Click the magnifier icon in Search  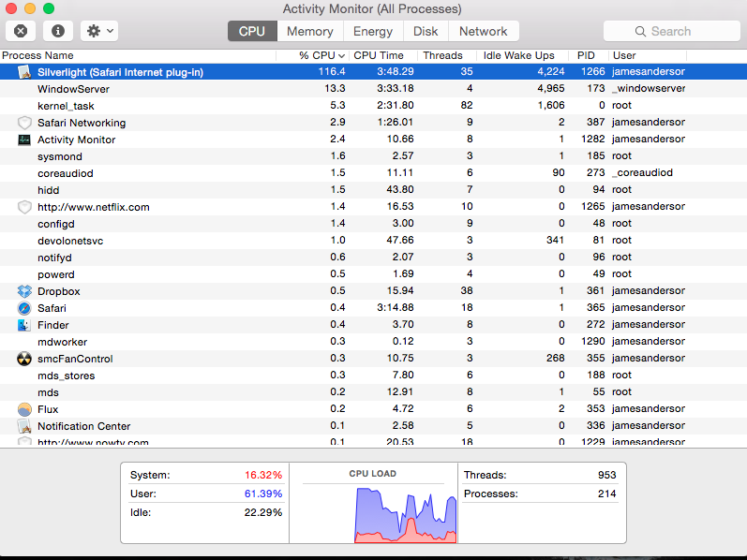tap(640, 32)
